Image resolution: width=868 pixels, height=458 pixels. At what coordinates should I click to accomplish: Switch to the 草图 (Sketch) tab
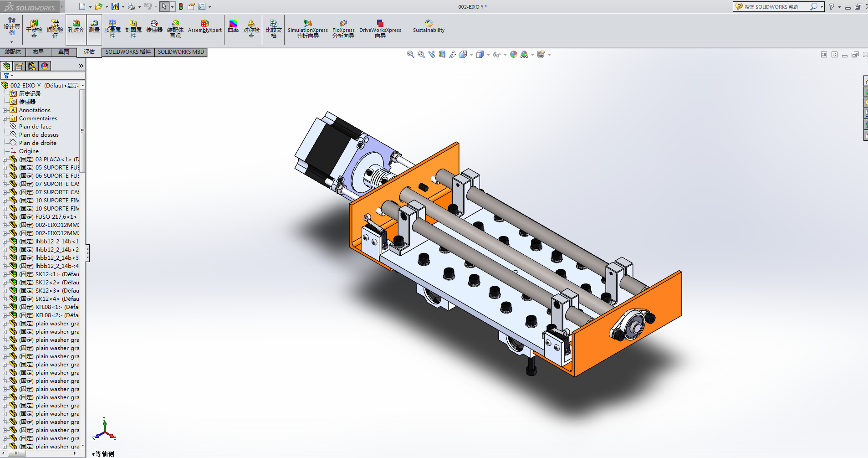(x=64, y=52)
